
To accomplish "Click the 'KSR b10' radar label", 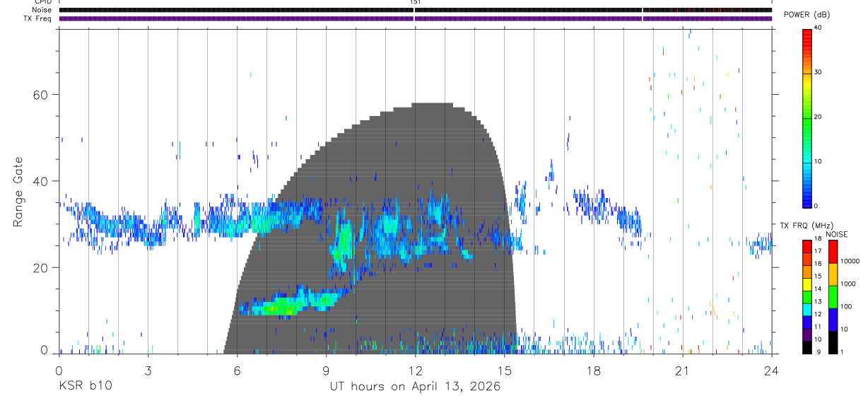I will pyautogui.click(x=85, y=386).
